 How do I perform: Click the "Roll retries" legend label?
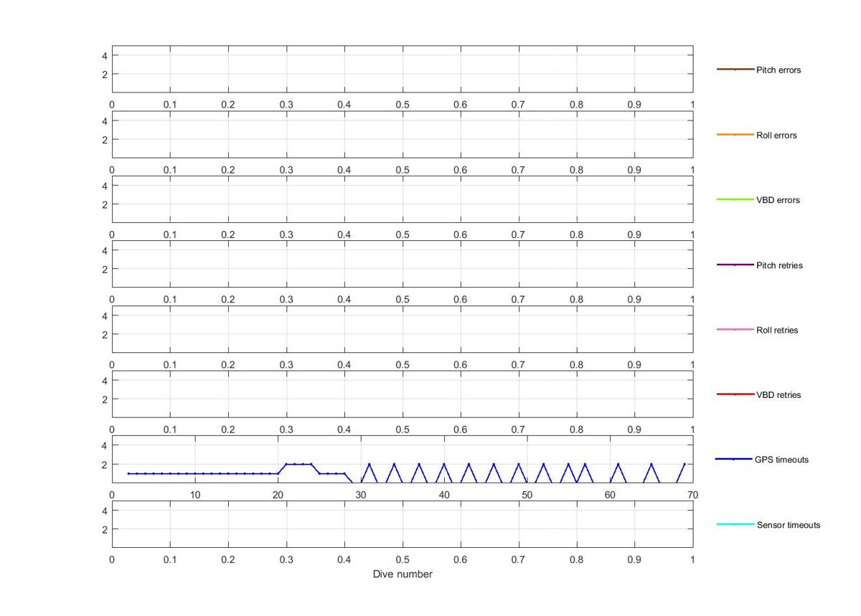coord(777,331)
